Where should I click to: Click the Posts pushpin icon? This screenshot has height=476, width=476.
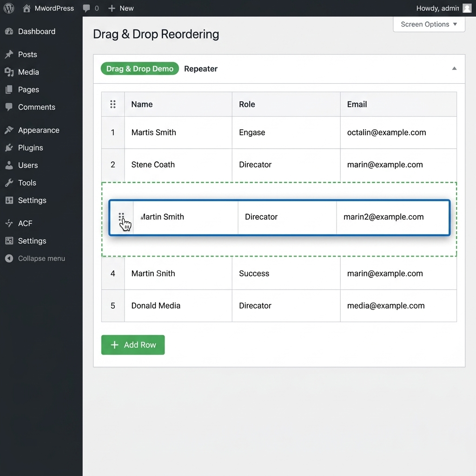point(9,54)
